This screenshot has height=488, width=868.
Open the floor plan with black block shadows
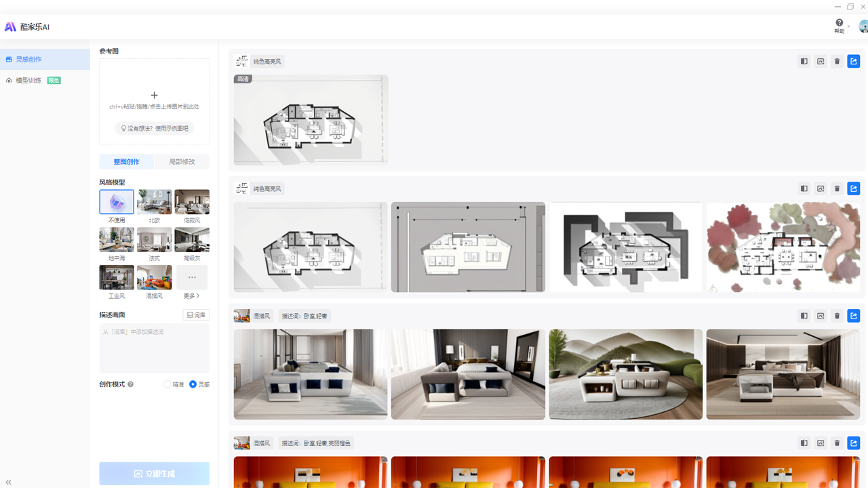click(x=626, y=247)
